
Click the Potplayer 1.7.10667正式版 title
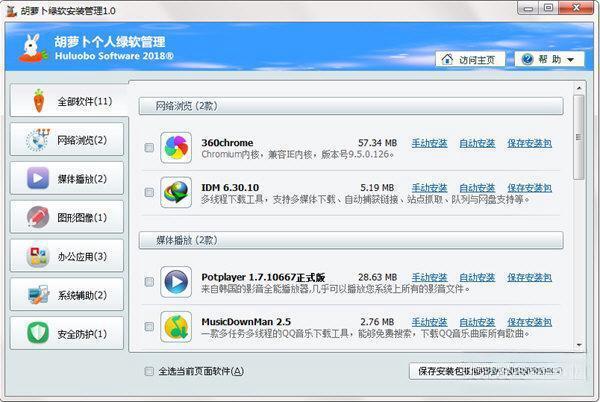point(263,277)
